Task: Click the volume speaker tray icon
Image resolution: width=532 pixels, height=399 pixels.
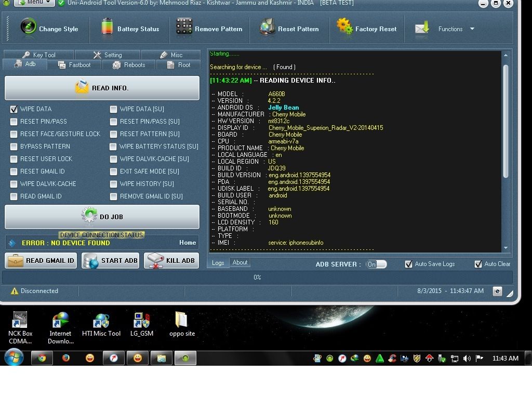Action: point(467,358)
